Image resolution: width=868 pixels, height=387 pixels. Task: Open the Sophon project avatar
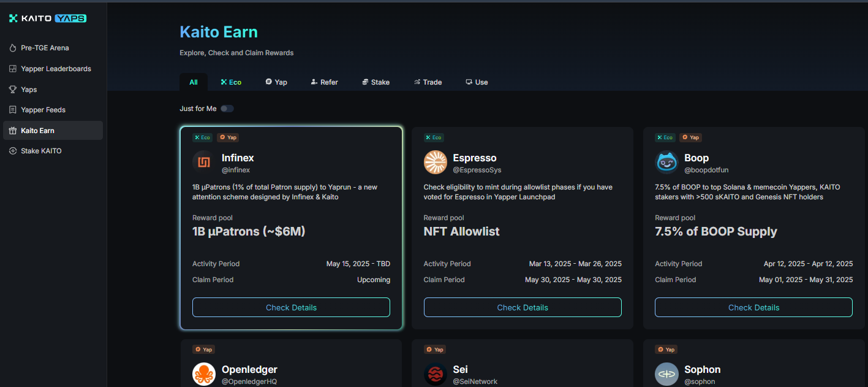(x=666, y=374)
